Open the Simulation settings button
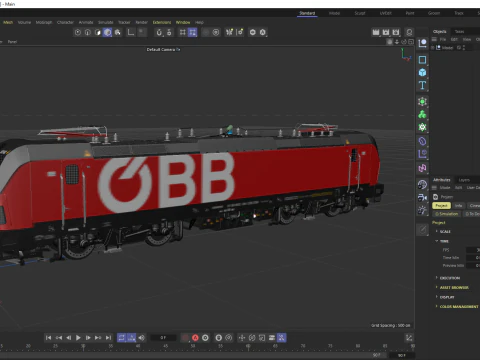 click(x=447, y=214)
